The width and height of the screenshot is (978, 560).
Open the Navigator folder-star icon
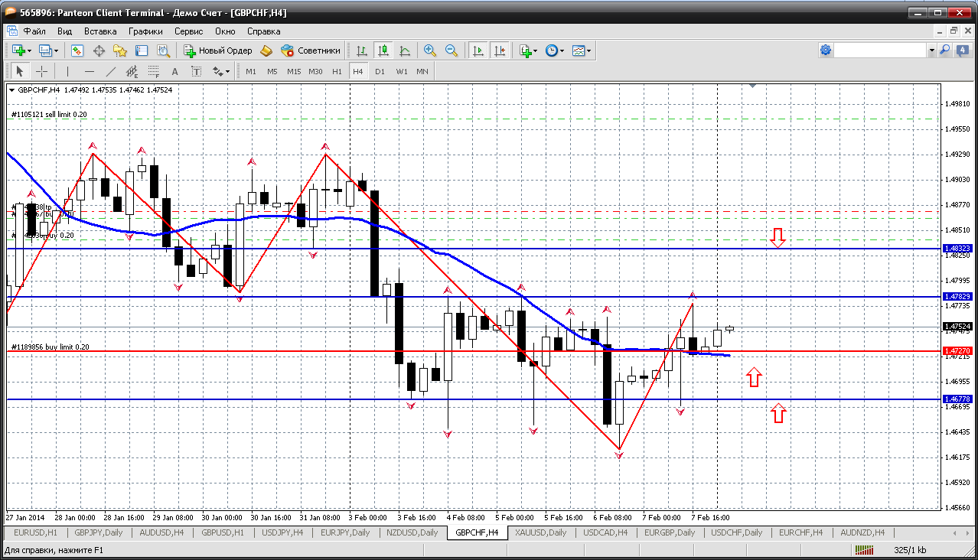click(120, 50)
